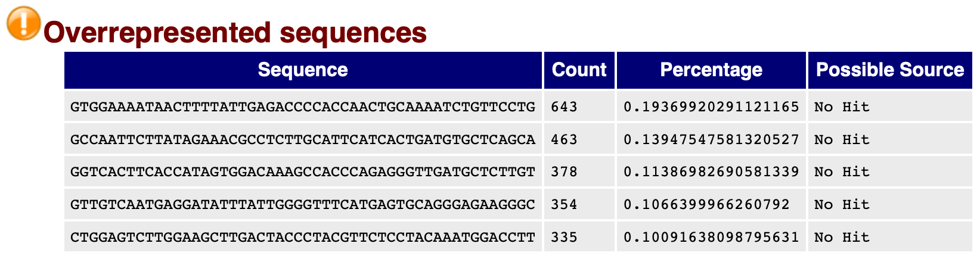Click the Overrepresented sequences heading

coord(235,33)
